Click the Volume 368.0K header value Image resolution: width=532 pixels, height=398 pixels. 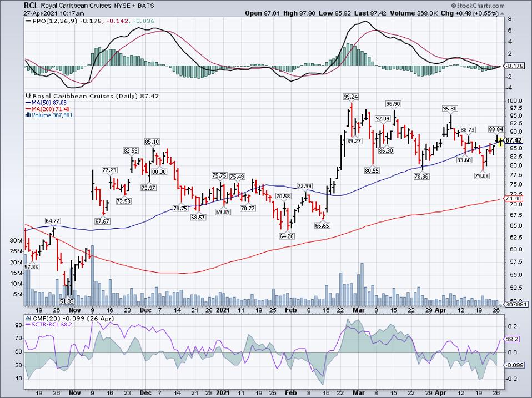coord(414,13)
